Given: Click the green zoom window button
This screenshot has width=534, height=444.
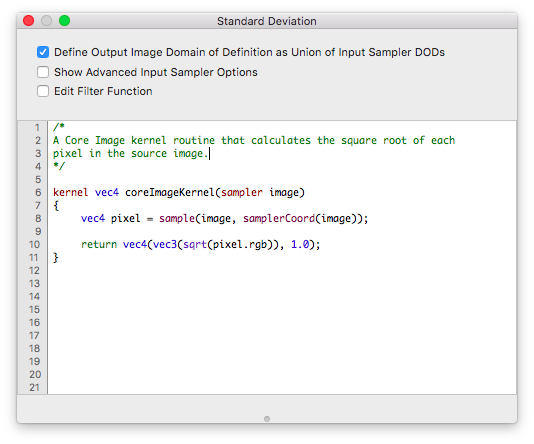Looking at the screenshot, I should (x=64, y=21).
